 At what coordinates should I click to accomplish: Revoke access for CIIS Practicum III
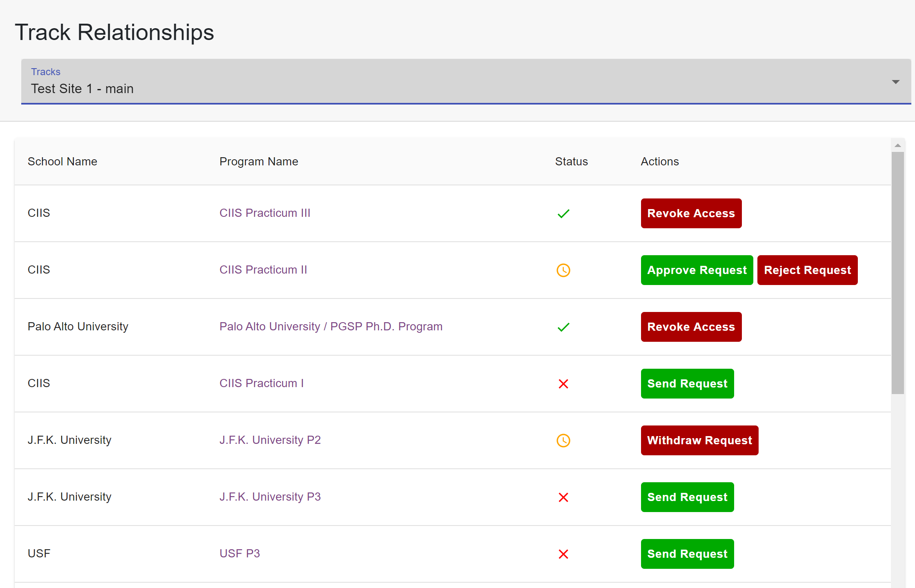point(691,213)
